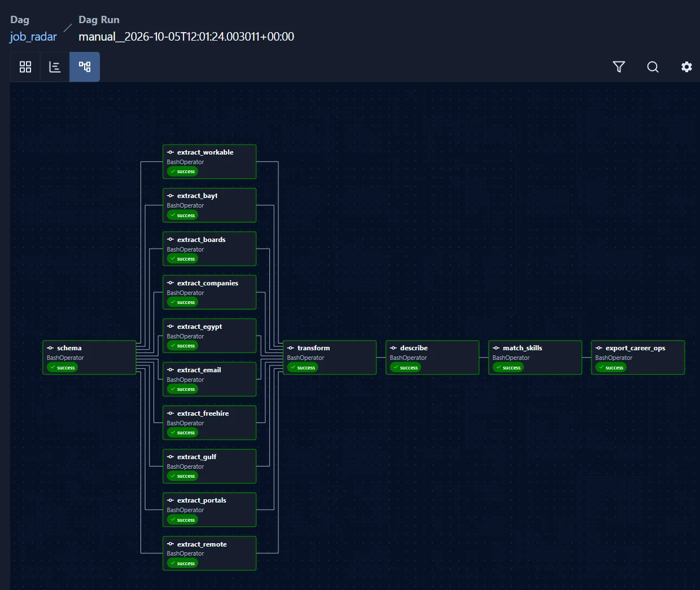The width and height of the screenshot is (700, 590).
Task: Click task icon beside extract_freehire title
Action: (170, 413)
